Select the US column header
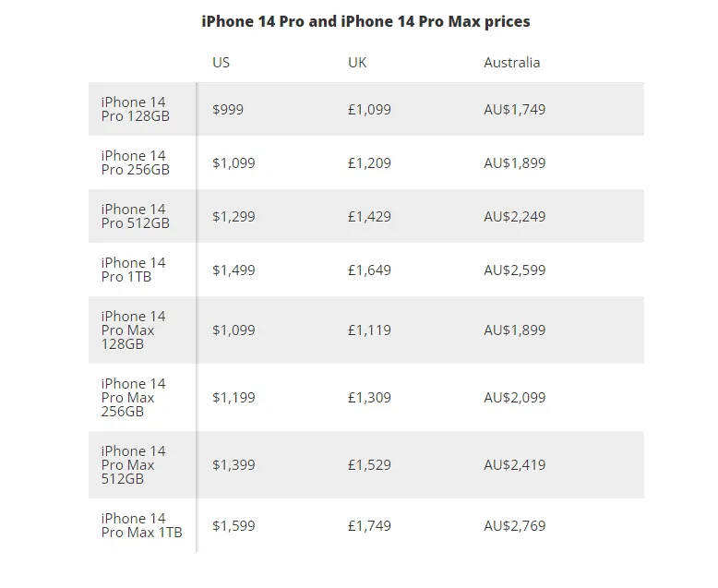The width and height of the screenshot is (718, 588). click(221, 62)
